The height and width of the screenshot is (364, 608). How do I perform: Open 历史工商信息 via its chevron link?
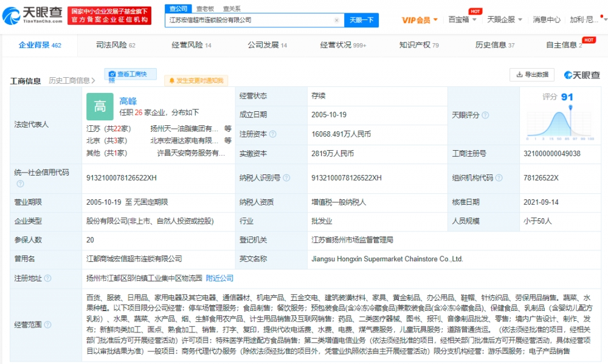click(72, 81)
